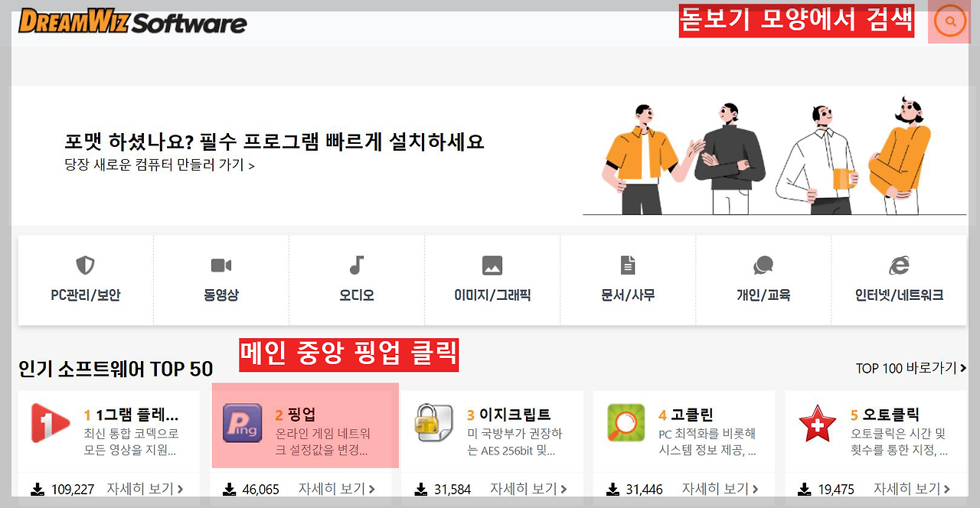Image resolution: width=980 pixels, height=508 pixels.
Task: Click the download count 31,584
Action: 452,490
